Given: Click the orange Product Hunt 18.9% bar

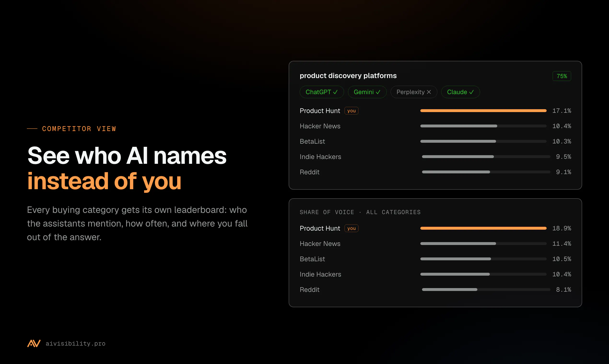Looking at the screenshot, I should click(483, 228).
